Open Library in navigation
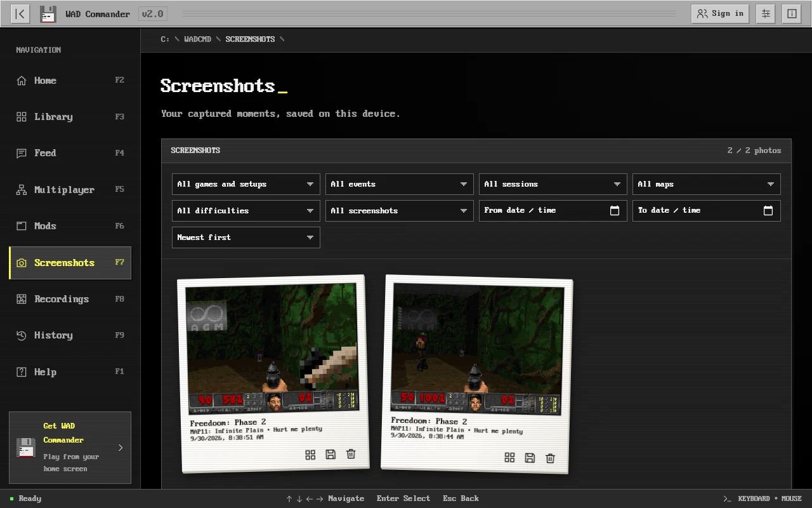Viewport: 812px width, 508px height. 70,117
